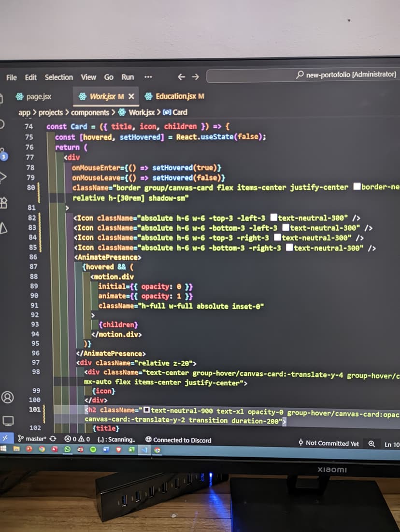Open the Source Control view with badge 3
Screen dimensions: 400x532
3,154
